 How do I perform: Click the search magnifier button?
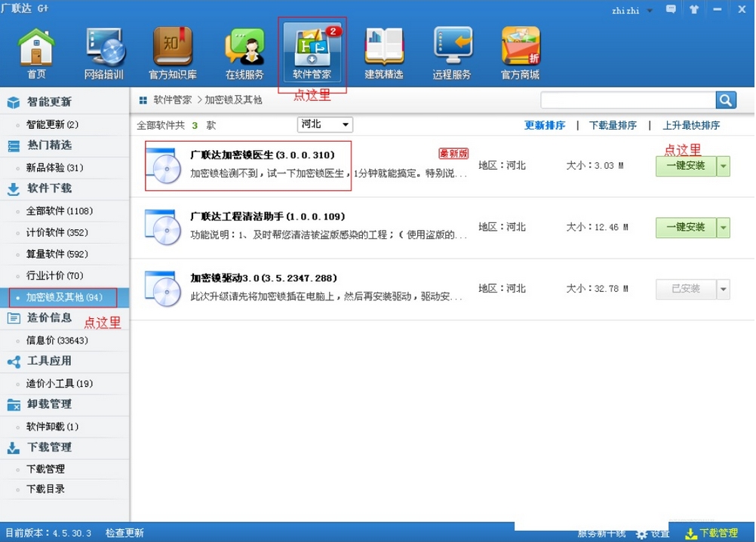(x=726, y=100)
